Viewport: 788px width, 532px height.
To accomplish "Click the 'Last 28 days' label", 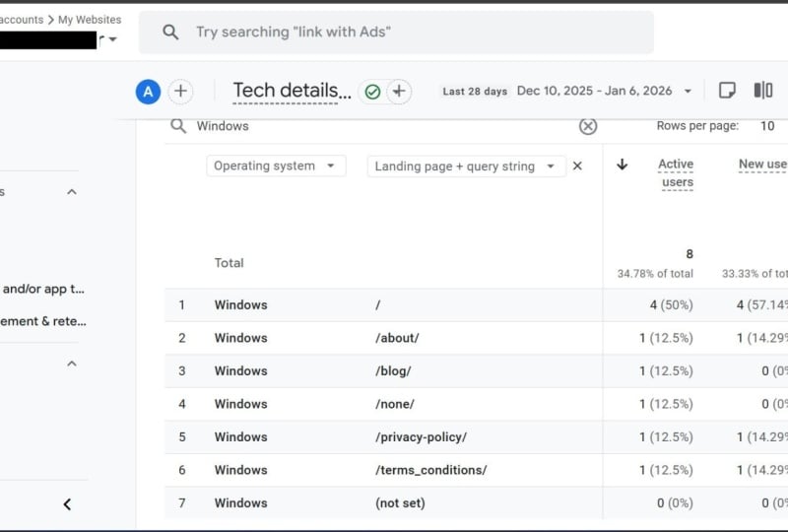I will (x=475, y=92).
